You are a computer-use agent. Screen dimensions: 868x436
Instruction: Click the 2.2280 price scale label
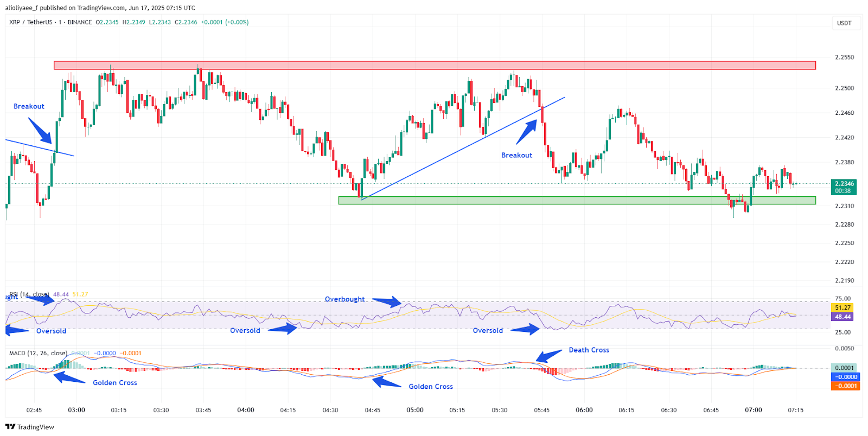click(x=844, y=225)
